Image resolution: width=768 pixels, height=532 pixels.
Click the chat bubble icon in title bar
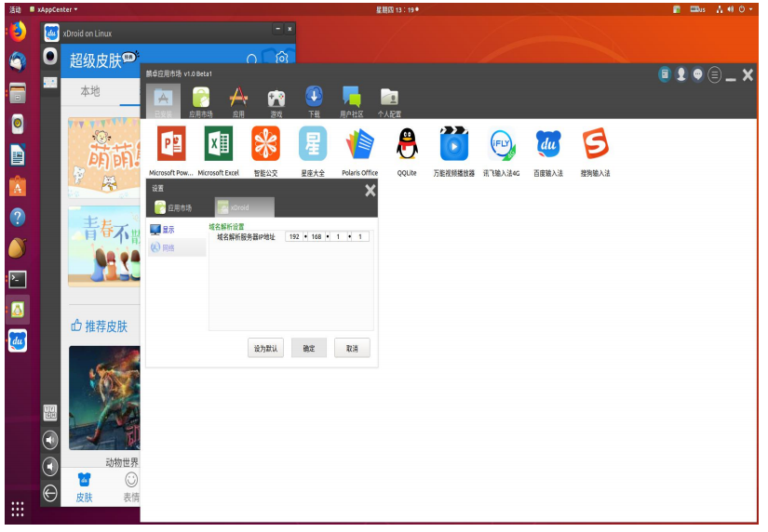pyautogui.click(x=698, y=74)
